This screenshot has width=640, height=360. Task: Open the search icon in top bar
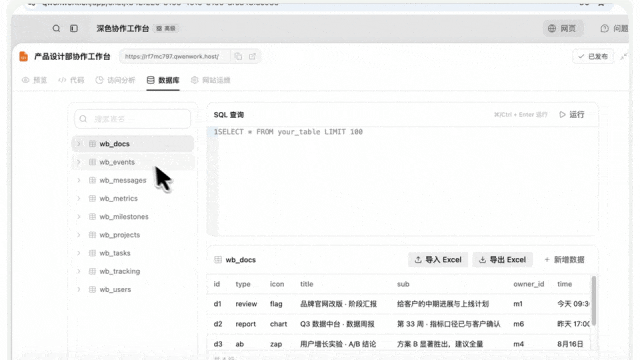pos(56,28)
